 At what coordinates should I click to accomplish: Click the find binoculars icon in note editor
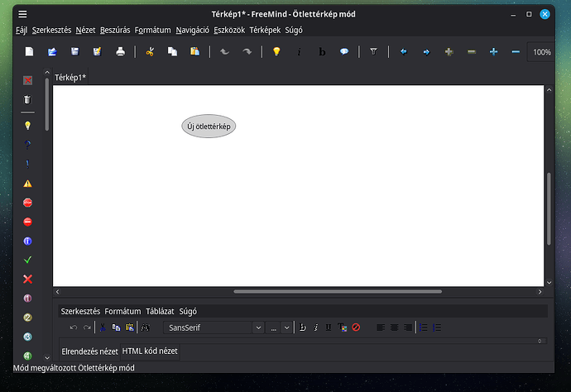pos(146,327)
